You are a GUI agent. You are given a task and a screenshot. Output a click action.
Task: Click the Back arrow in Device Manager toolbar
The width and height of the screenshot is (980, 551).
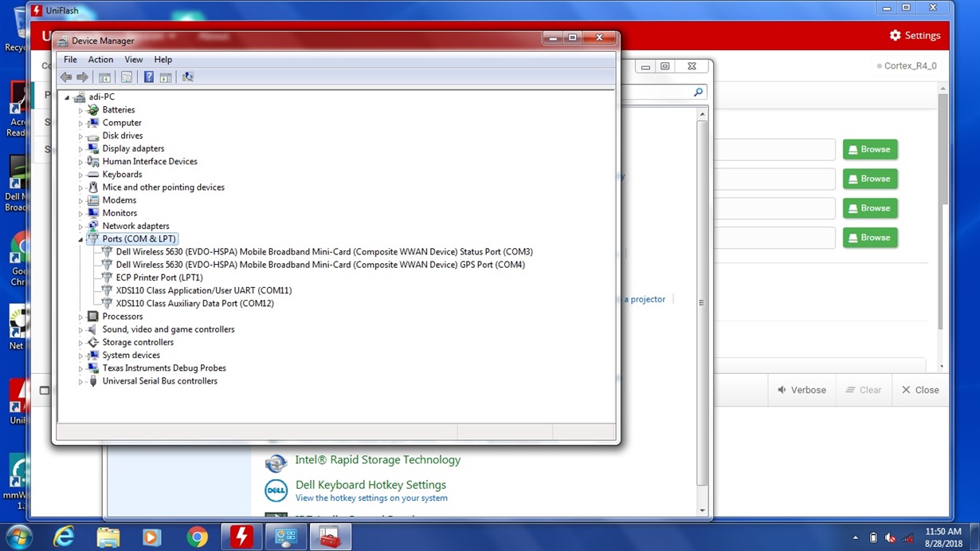point(66,77)
